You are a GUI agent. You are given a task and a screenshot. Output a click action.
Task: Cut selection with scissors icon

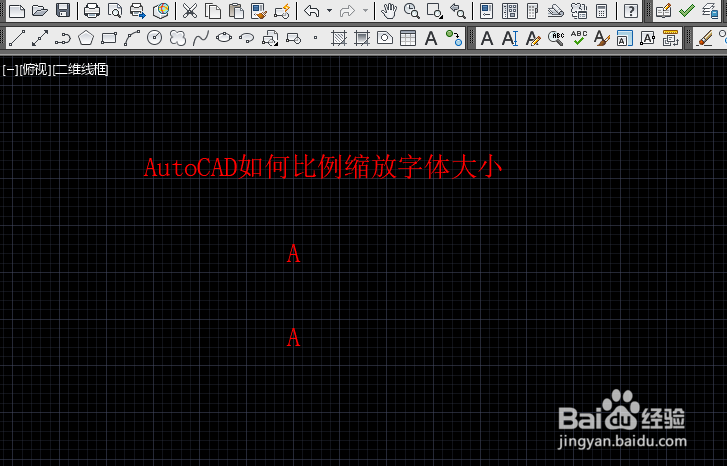(190, 10)
